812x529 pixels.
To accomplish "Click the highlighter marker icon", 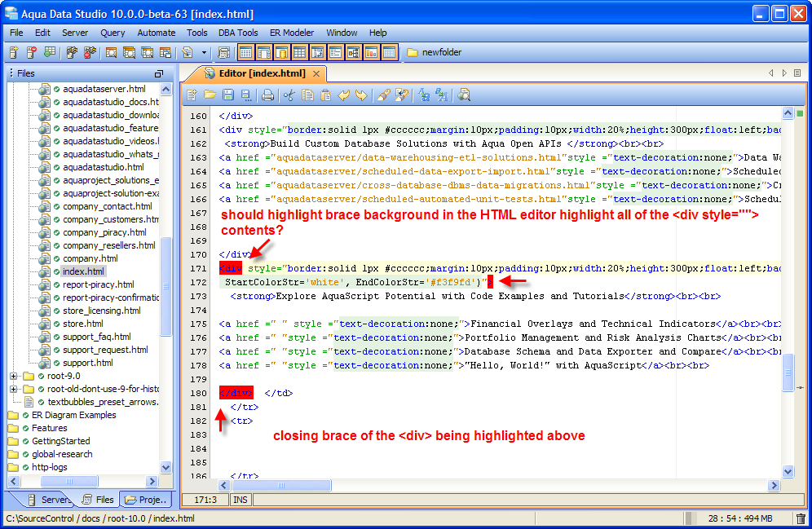I will 383,95.
